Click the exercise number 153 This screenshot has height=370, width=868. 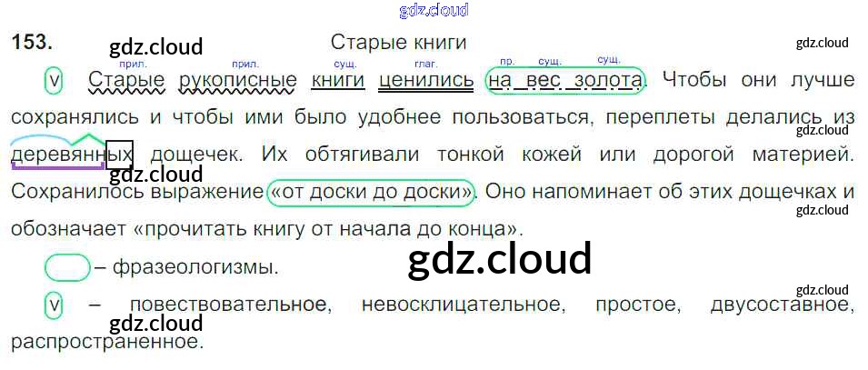coord(33,43)
